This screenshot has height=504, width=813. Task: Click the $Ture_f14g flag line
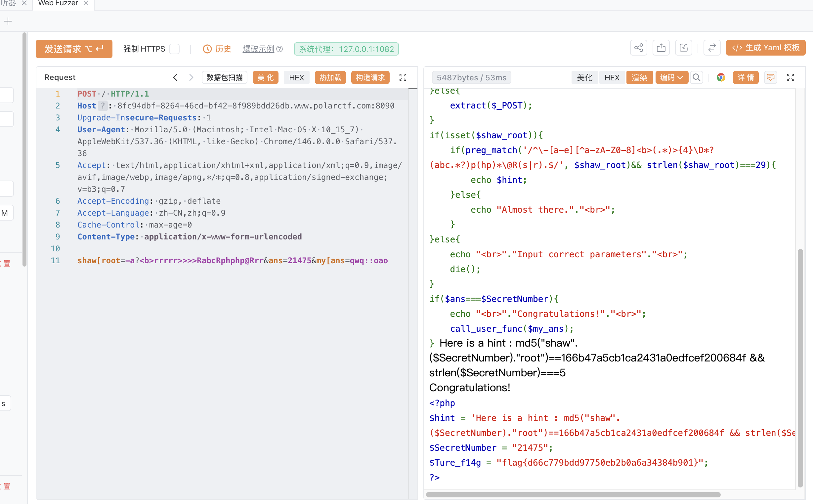pyautogui.click(x=568, y=462)
